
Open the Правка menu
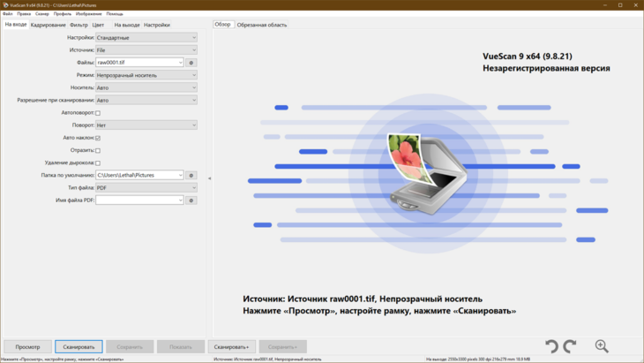(x=24, y=13)
